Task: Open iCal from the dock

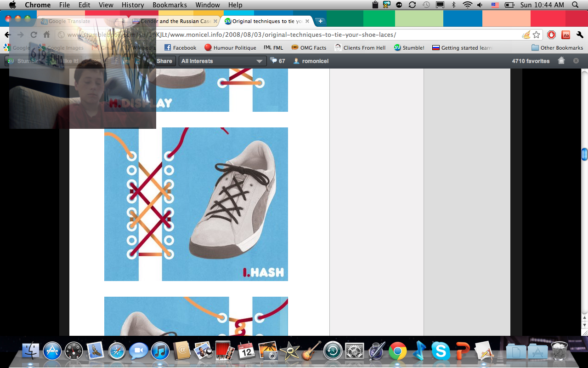Action: click(246, 351)
